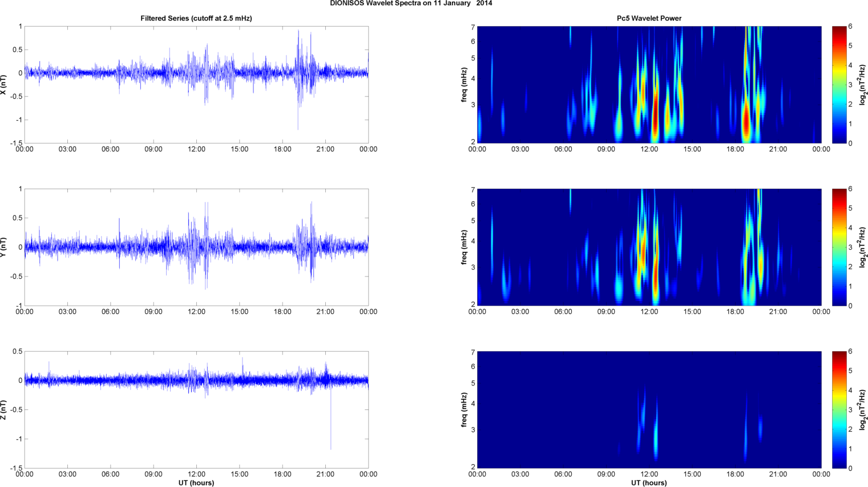Click 'freq (mHz)' label of bottom wavelet panel
The height and width of the screenshot is (487, 868).
(465, 410)
